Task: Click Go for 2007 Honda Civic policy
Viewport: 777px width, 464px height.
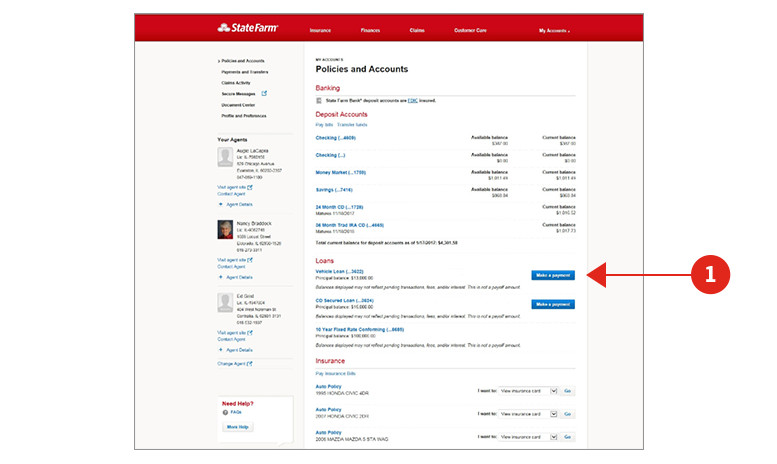Action: point(567,414)
